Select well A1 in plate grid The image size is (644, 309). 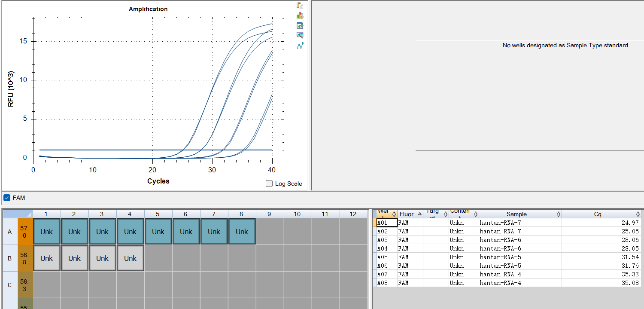pyautogui.click(x=46, y=232)
